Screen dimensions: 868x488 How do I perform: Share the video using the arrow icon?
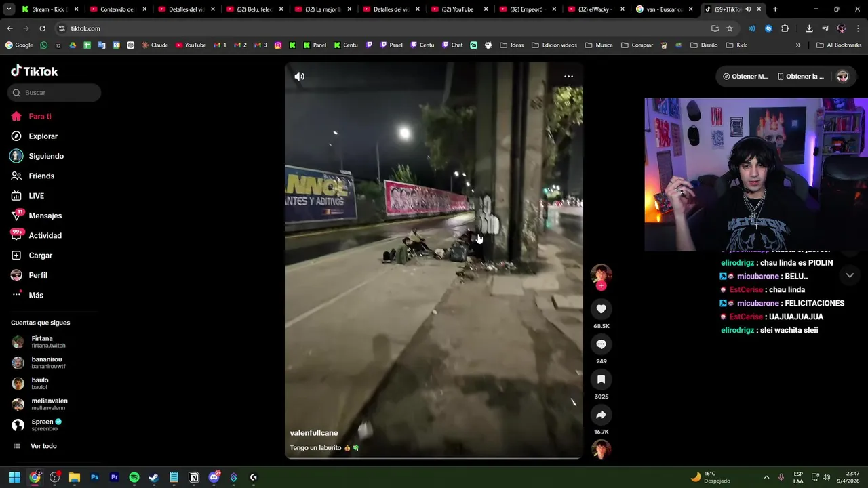coord(601,415)
